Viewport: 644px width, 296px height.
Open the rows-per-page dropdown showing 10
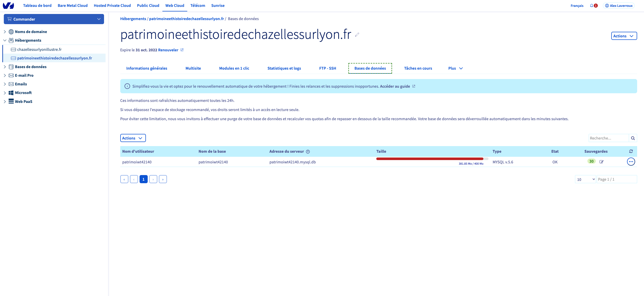585,179
